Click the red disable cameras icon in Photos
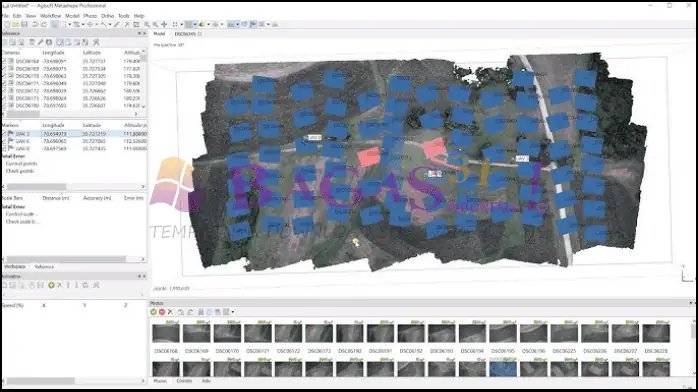This screenshot has height=392, width=698. click(x=162, y=312)
